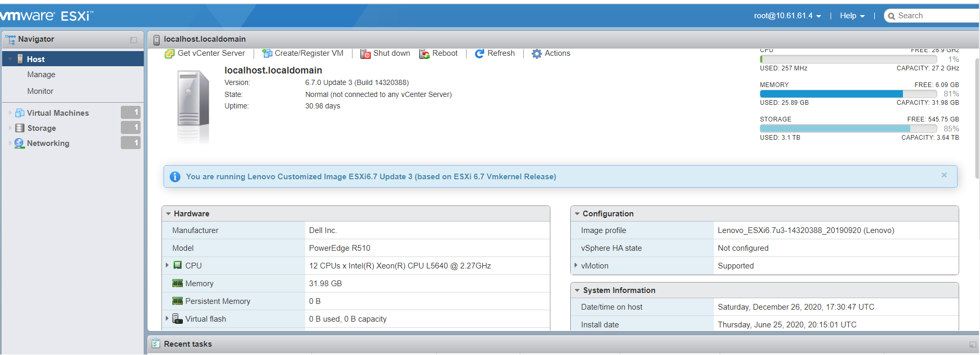Click the Networking globe icon
Viewport: 980px width, 355px height.
click(19, 143)
